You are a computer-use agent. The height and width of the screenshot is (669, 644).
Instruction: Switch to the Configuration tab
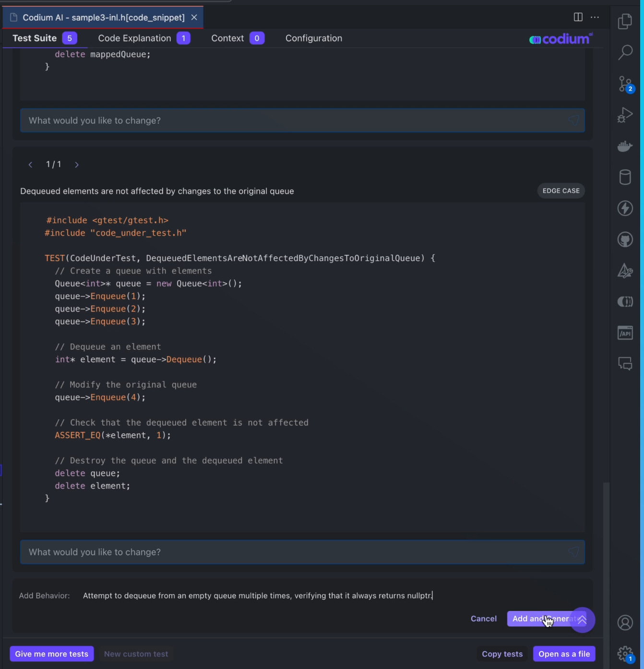(314, 38)
